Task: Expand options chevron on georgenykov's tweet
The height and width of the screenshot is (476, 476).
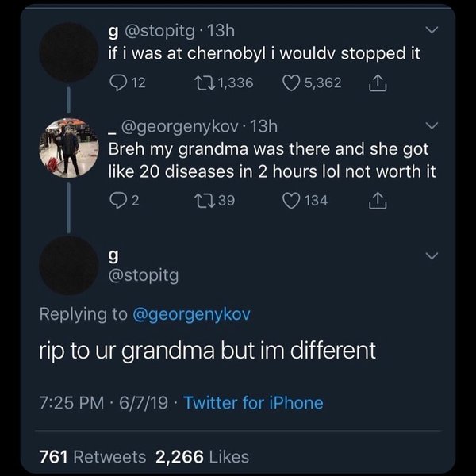Action: 432,126
